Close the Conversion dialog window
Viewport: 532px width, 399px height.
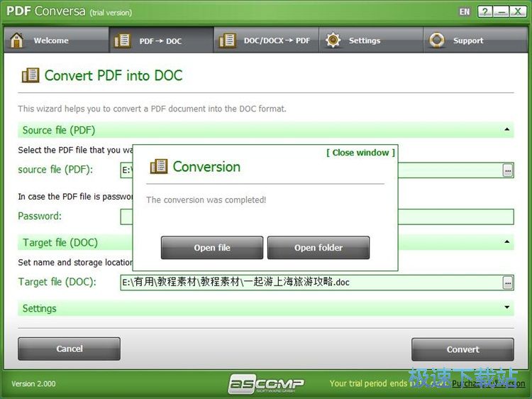pos(360,153)
